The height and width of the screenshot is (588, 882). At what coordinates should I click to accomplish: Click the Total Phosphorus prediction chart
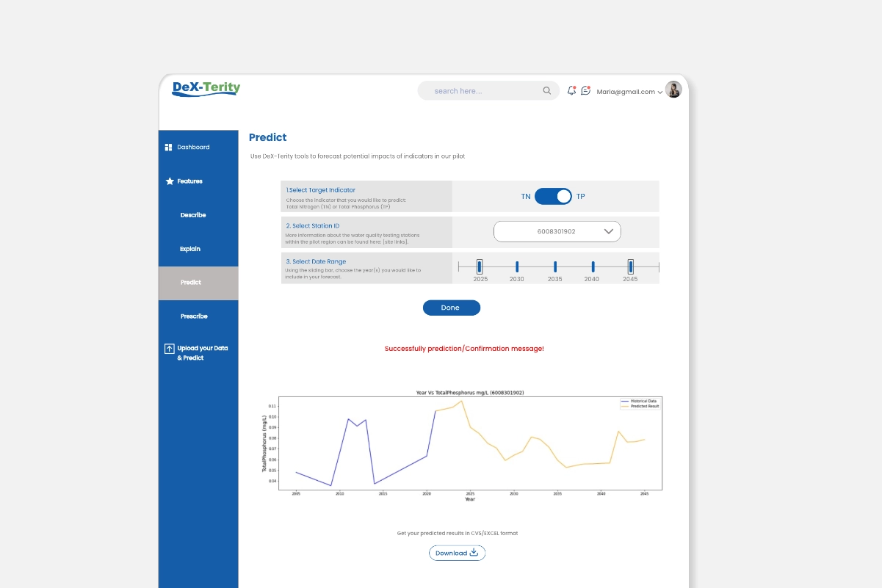pyautogui.click(x=463, y=445)
